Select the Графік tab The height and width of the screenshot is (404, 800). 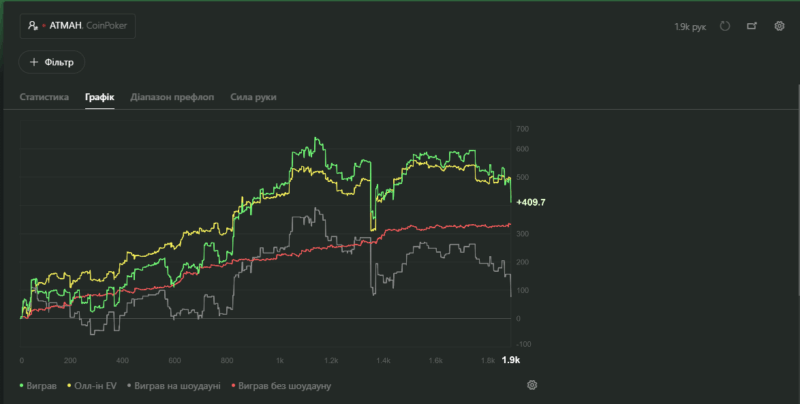point(99,97)
